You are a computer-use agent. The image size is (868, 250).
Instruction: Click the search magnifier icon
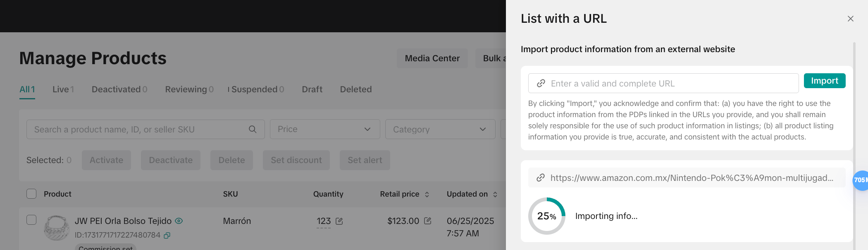click(x=253, y=130)
